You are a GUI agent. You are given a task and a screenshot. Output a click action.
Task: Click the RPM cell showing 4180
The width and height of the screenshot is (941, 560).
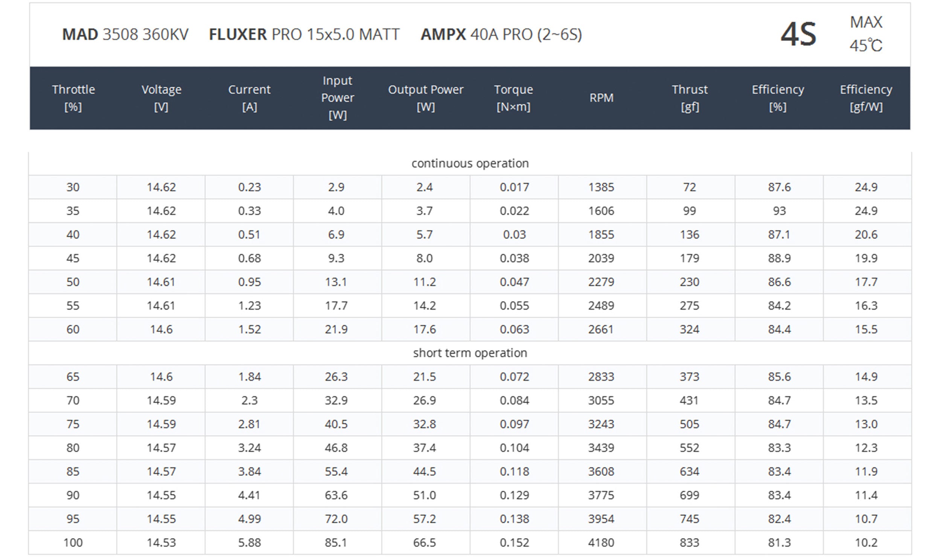[601, 543]
